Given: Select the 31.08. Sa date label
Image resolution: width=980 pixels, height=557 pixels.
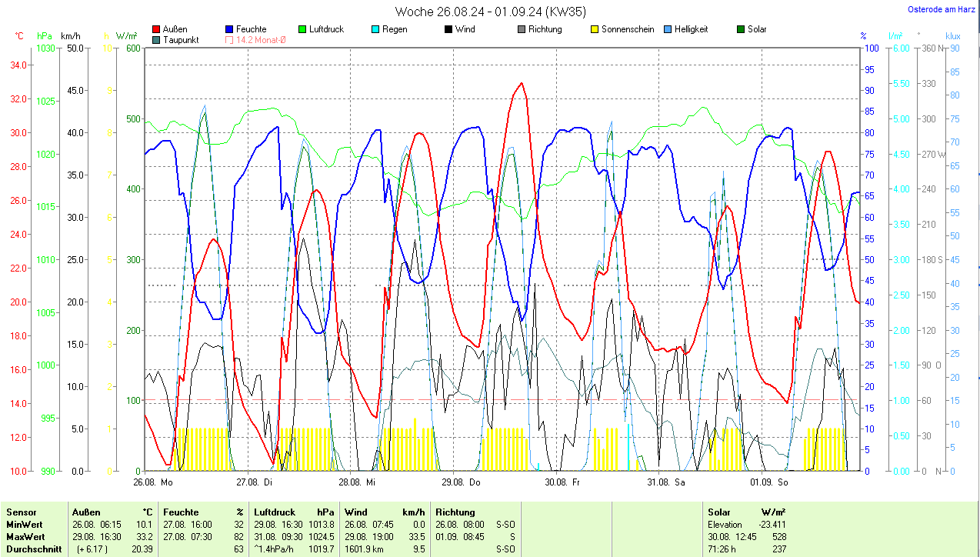Looking at the screenshot, I should click(666, 482).
